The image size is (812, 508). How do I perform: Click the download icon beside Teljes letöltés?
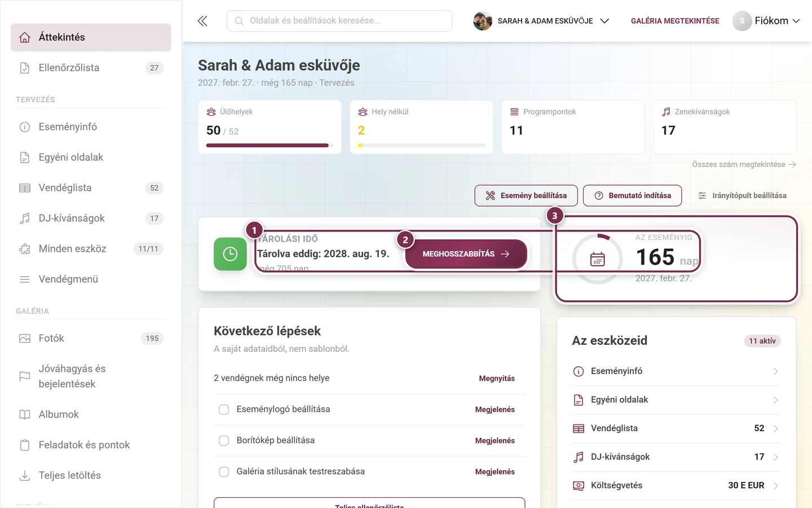click(x=25, y=476)
